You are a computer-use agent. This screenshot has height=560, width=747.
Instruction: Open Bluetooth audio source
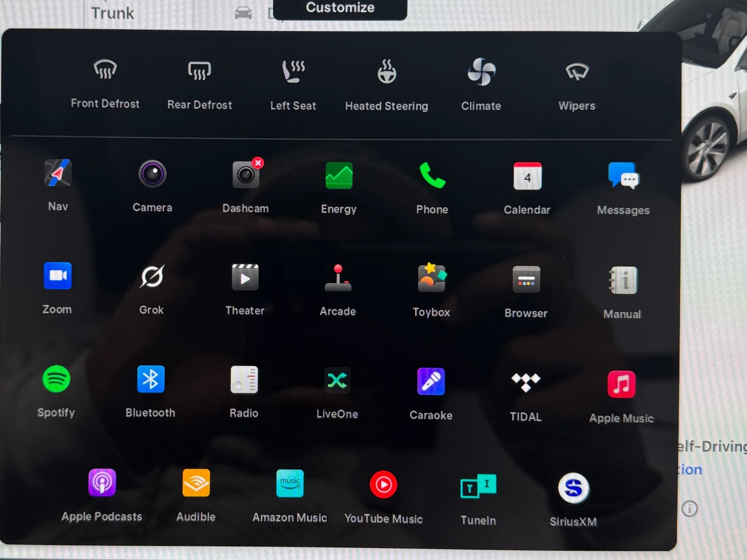(150, 379)
